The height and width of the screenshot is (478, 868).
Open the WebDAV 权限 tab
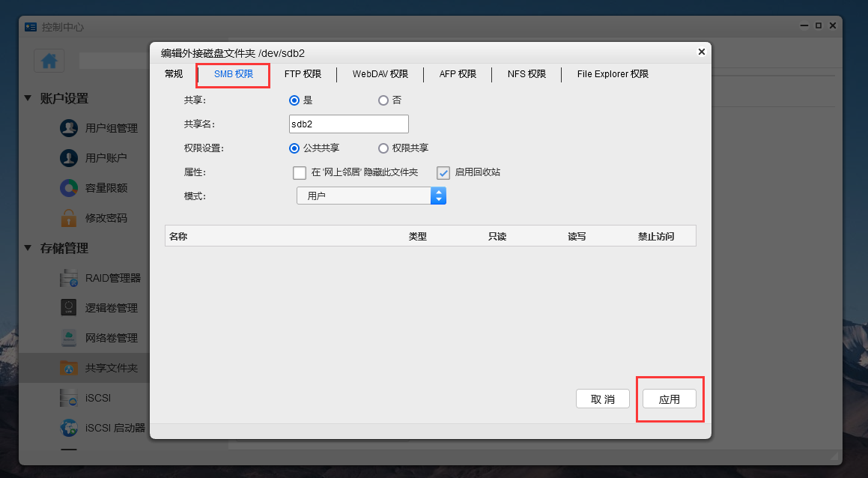[x=380, y=74]
